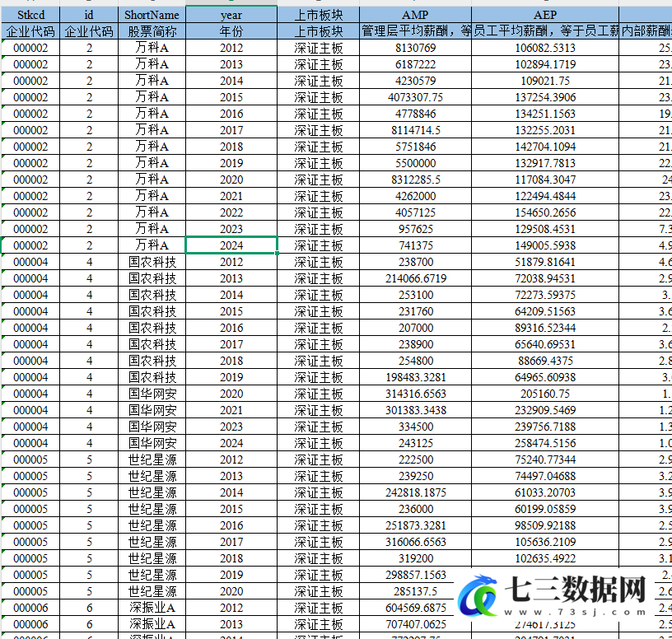The width and height of the screenshot is (672, 639).
Task: Select AEP value 102635.4922
Action: click(x=545, y=558)
